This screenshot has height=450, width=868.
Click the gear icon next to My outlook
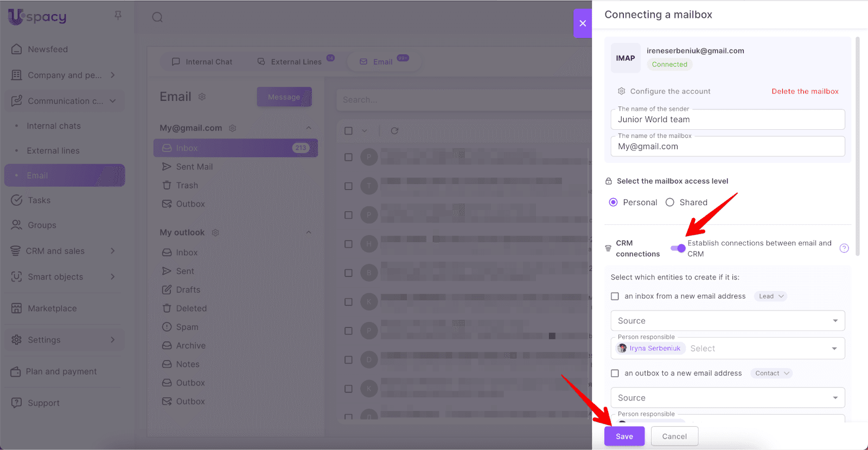215,232
